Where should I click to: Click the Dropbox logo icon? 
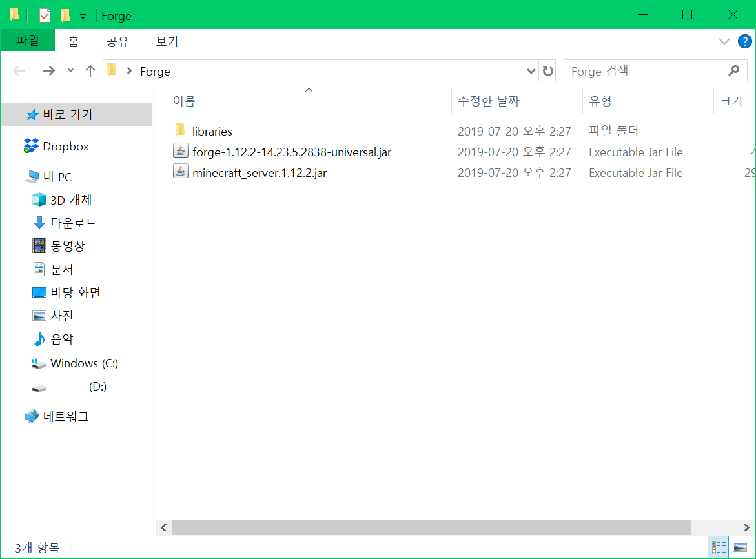[32, 145]
